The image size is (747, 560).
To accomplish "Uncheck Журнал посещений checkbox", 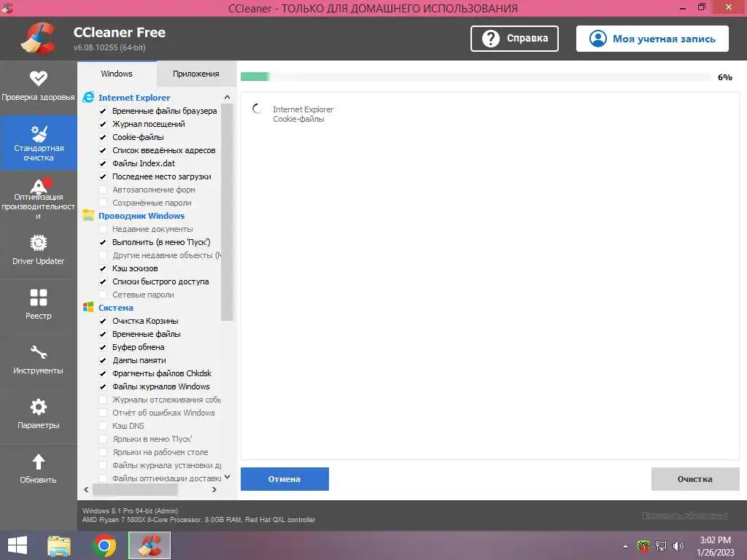I will click(103, 124).
